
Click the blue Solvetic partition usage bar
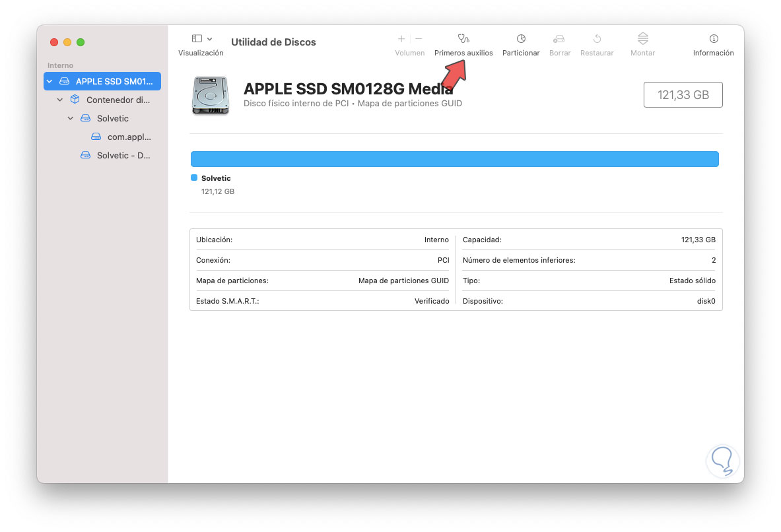[x=455, y=159]
